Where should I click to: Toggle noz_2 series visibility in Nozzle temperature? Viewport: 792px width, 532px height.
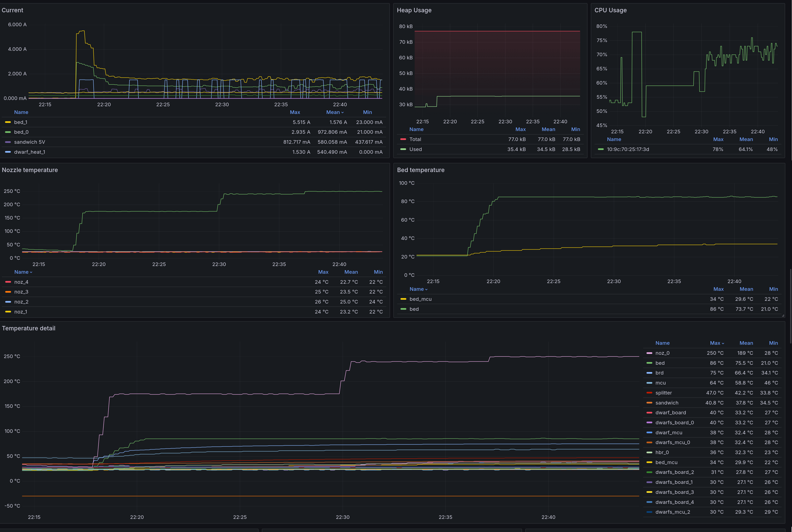pos(21,302)
